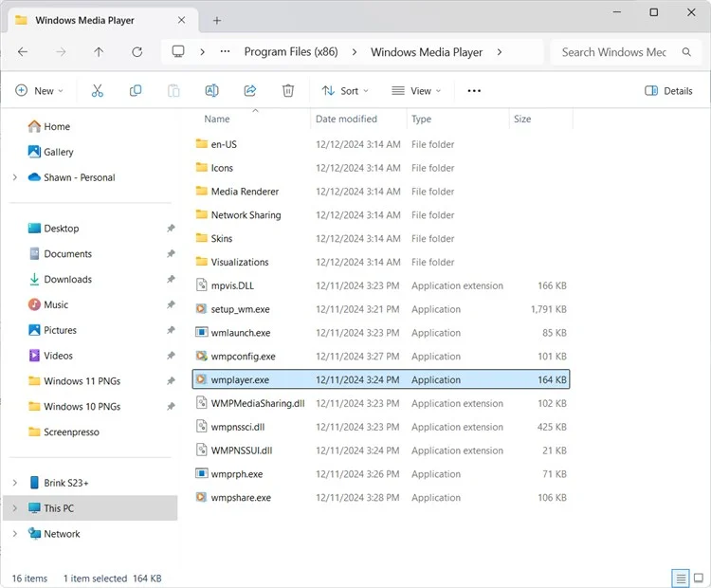Select the Network Sharing folder

click(246, 215)
